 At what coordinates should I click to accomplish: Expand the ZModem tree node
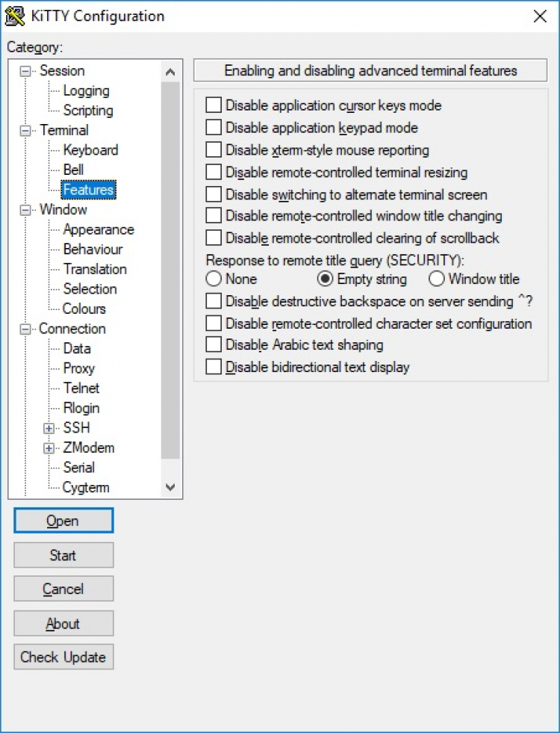49,448
